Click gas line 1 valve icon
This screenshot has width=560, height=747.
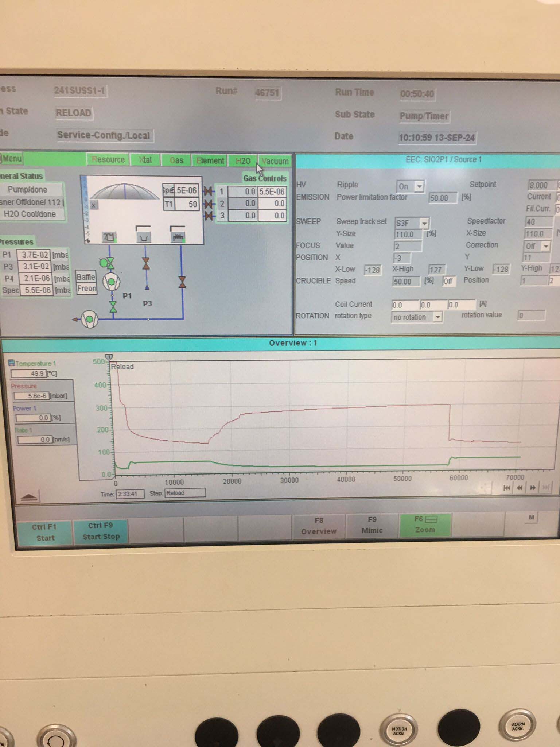209,191
